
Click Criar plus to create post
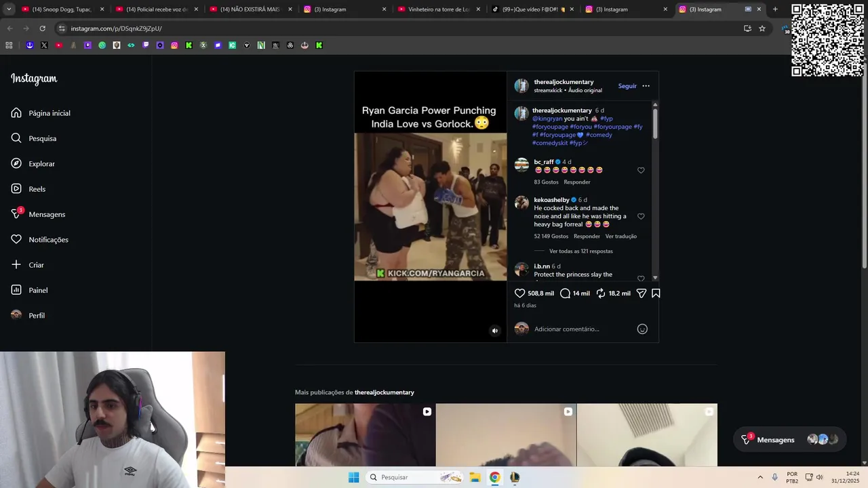coord(28,265)
